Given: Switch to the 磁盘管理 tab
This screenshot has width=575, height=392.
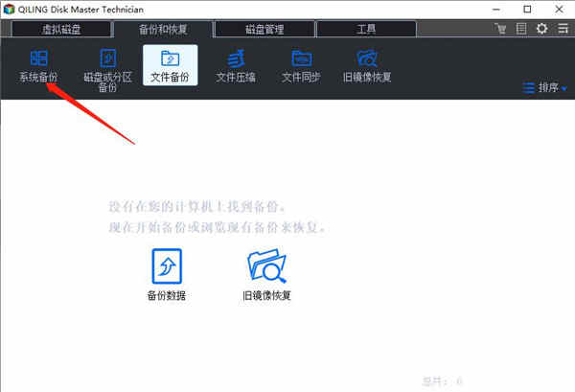Looking at the screenshot, I should 264,29.
